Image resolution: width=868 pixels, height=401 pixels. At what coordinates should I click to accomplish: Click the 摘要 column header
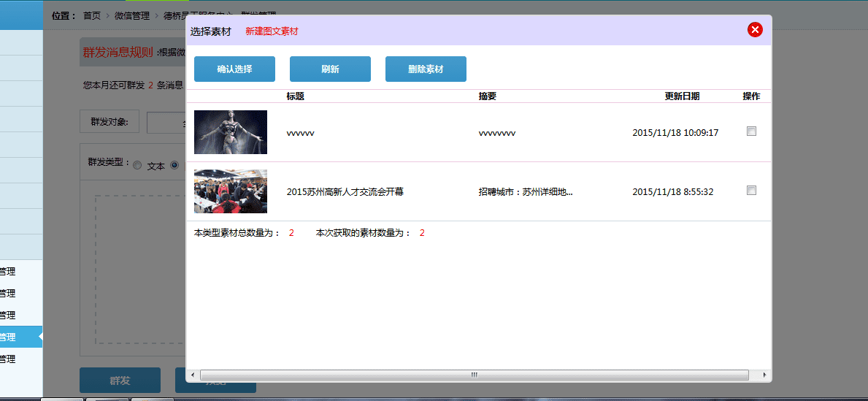point(488,96)
